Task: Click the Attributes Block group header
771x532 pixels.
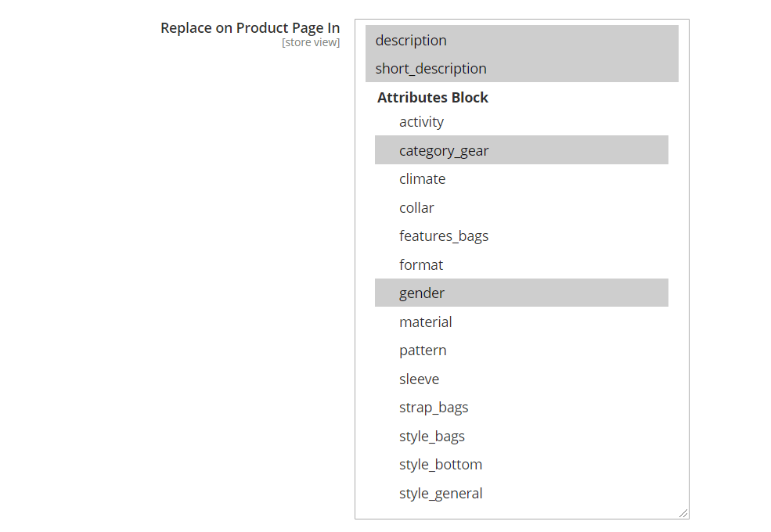Action: click(433, 98)
